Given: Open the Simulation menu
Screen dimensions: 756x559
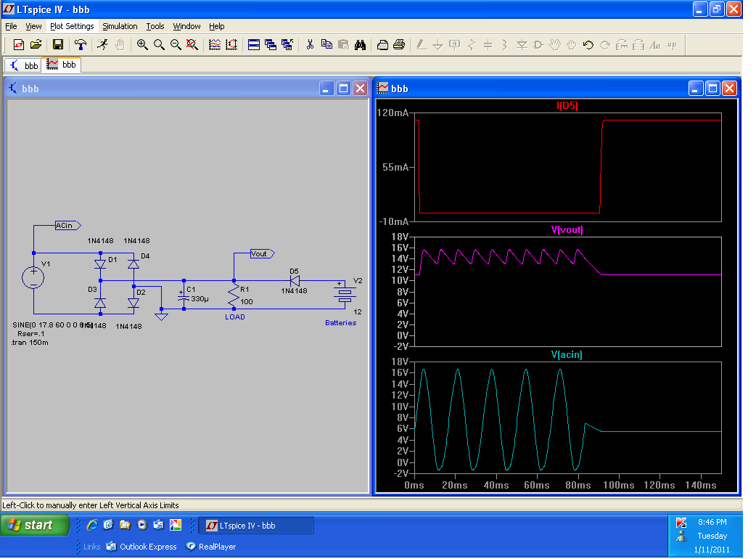Looking at the screenshot, I should click(x=120, y=26).
